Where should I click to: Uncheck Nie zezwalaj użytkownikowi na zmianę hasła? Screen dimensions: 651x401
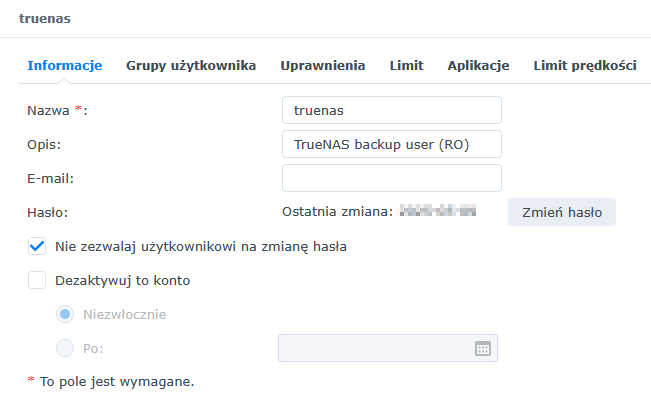pyautogui.click(x=38, y=246)
